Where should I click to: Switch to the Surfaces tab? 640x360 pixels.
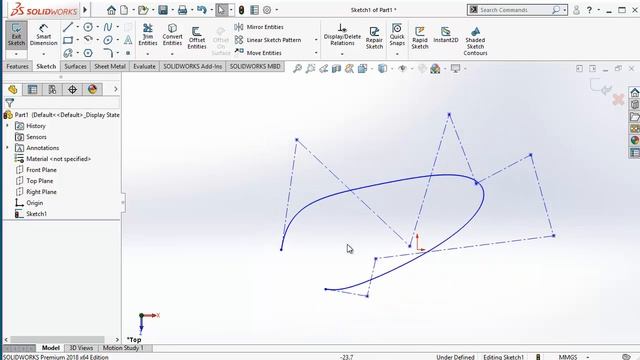76,66
